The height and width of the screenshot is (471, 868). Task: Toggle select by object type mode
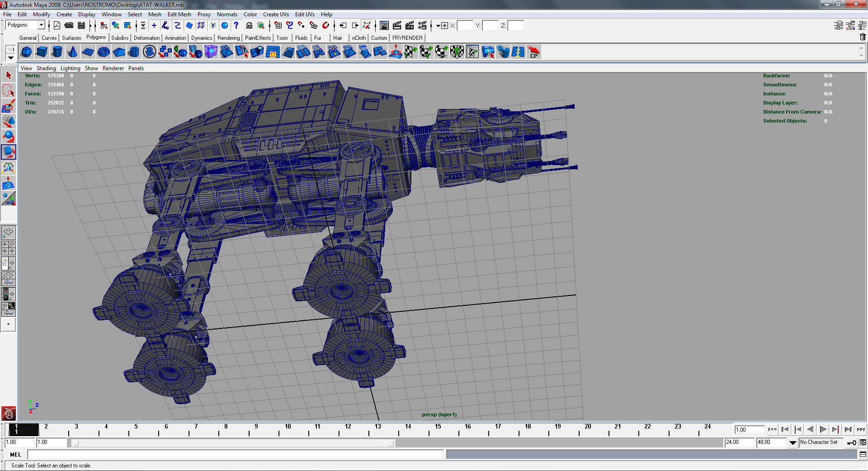[x=116, y=25]
